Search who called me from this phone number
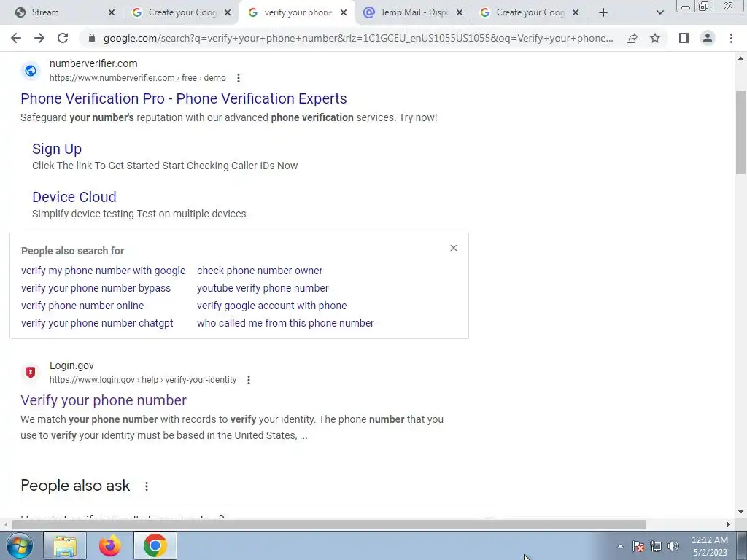Screen dimensions: 747x560 (x=285, y=323)
